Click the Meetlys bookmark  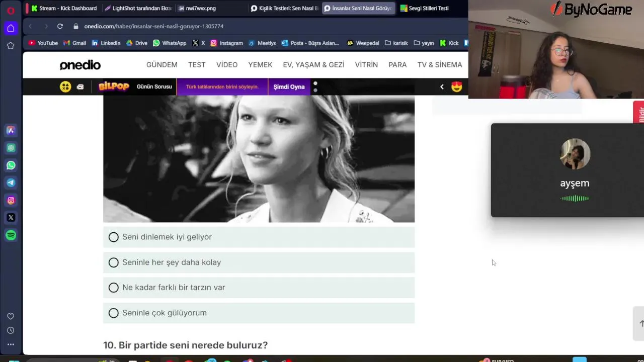(x=262, y=43)
